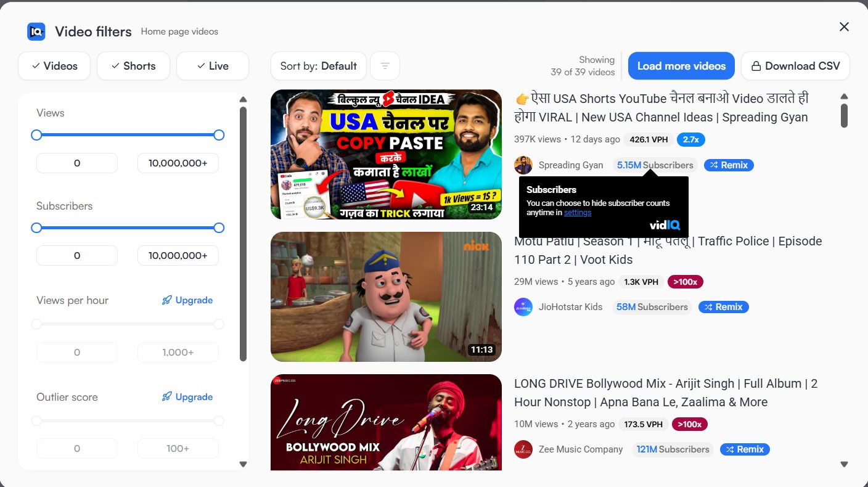Click the Subscribers maximum input field

[178, 256]
